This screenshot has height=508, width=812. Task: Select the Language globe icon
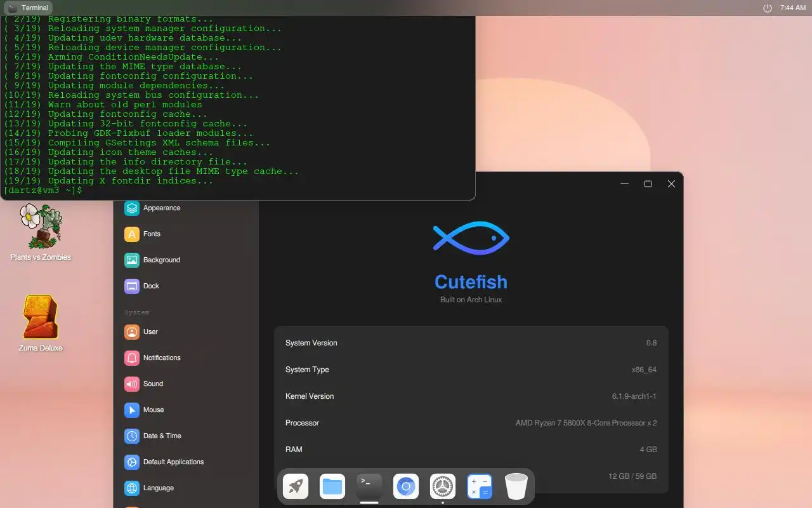pyautogui.click(x=132, y=488)
